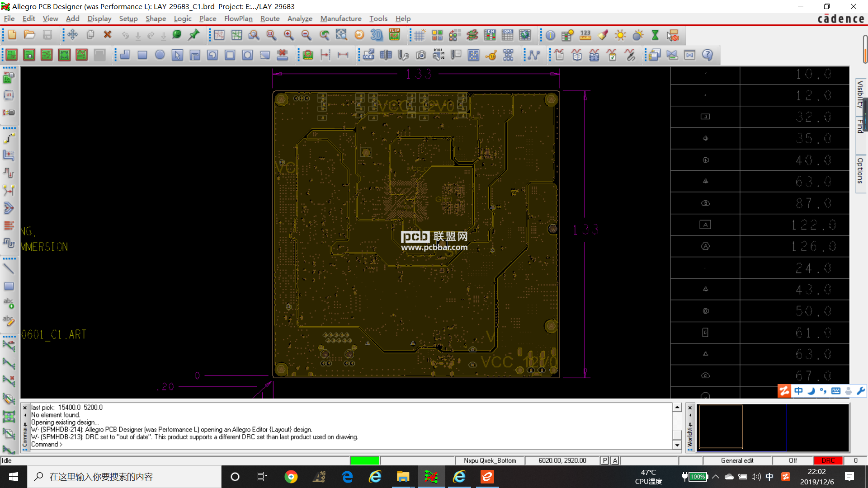
Task: Open the taskbar notification center icon
Action: [x=849, y=477]
